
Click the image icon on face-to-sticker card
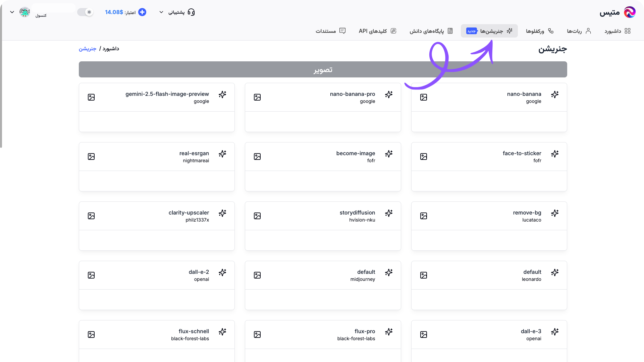[424, 157]
